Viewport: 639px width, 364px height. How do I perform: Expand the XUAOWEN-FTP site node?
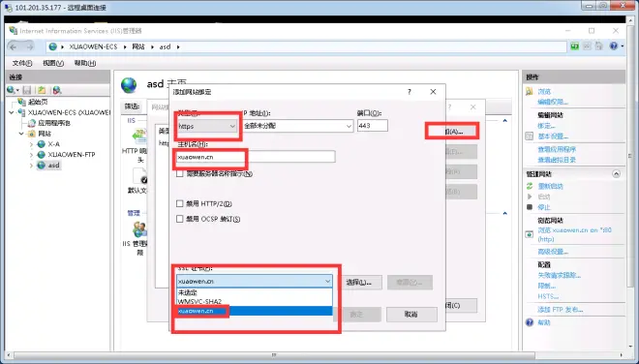point(31,155)
